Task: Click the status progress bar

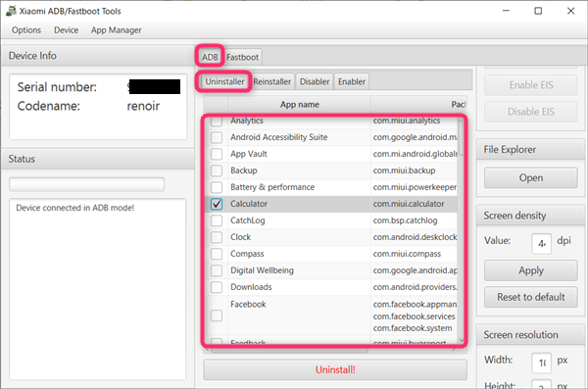Action: point(86,184)
